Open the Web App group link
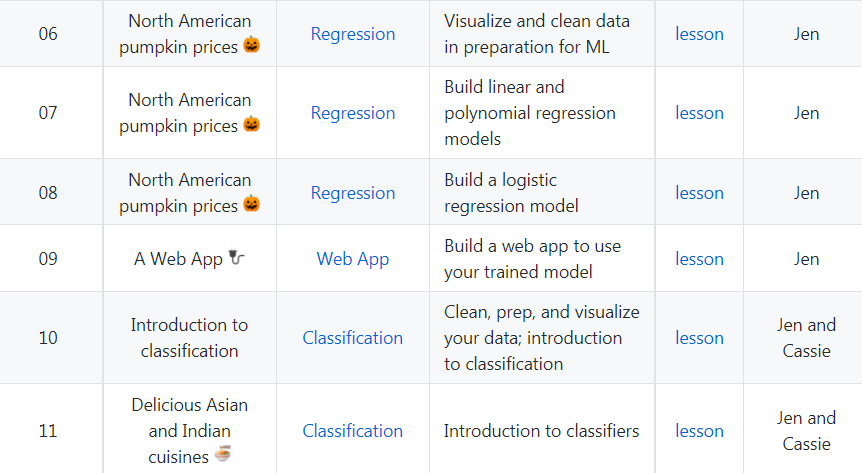The image size is (862, 473). pos(353,259)
